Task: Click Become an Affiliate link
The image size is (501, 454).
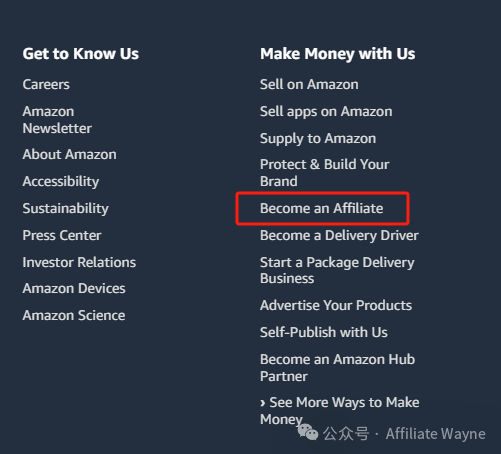Action: [321, 208]
